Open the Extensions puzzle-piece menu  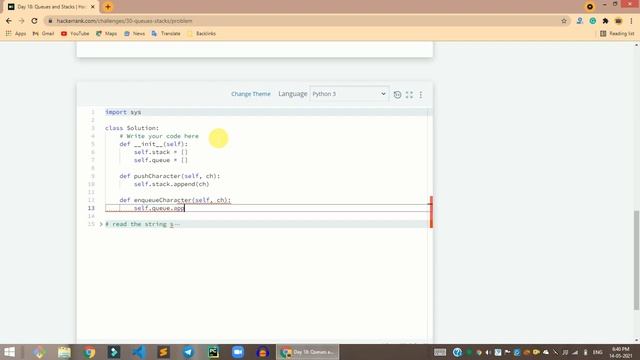click(x=605, y=21)
